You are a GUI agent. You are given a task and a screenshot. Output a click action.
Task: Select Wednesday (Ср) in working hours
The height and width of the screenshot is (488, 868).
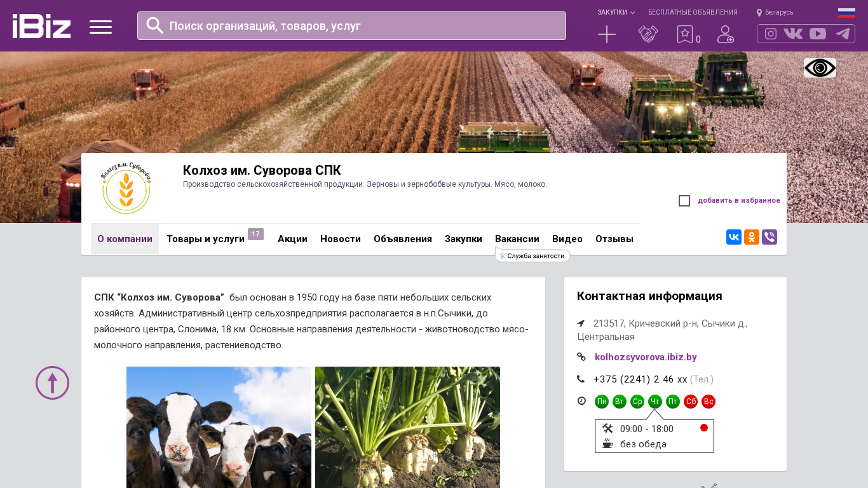click(x=637, y=402)
